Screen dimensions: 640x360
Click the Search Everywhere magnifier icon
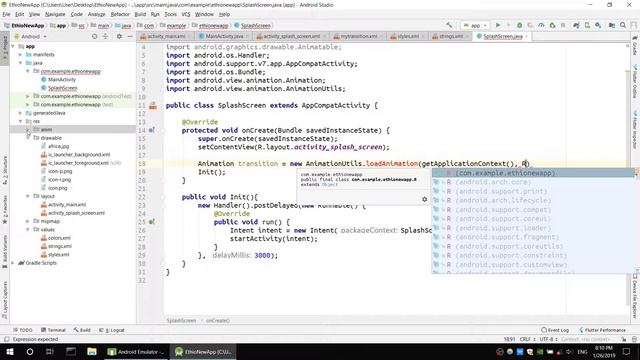coord(623,25)
